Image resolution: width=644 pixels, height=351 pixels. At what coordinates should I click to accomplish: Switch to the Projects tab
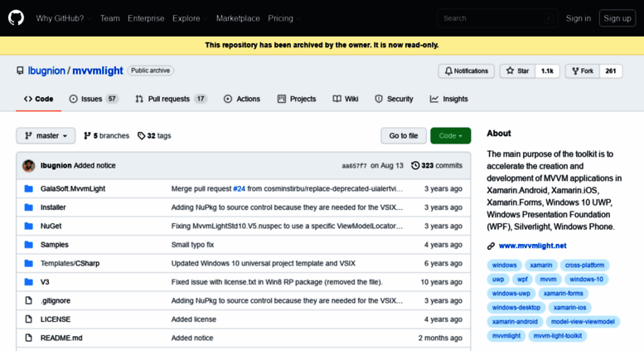(x=297, y=99)
